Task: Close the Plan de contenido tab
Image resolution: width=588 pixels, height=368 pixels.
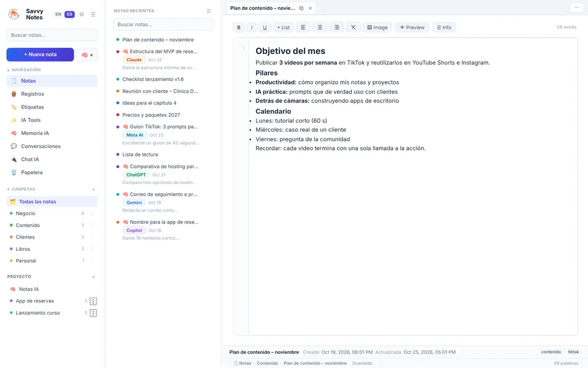Action: (310, 8)
